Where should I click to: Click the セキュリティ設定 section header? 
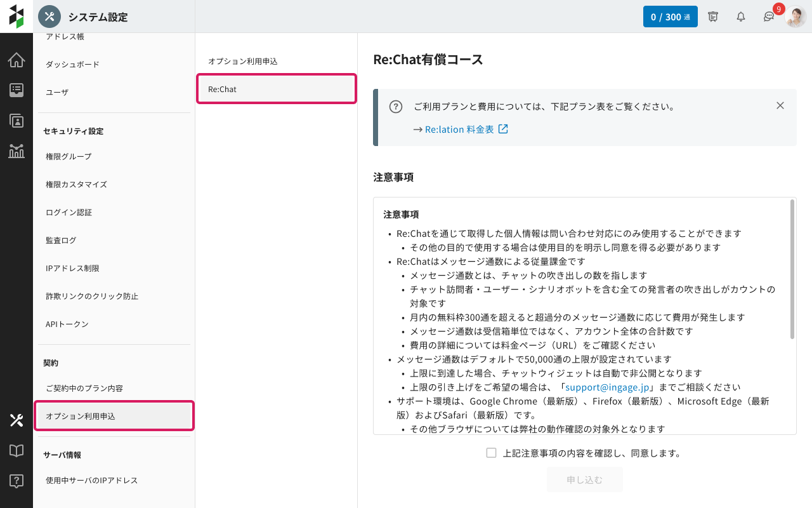[73, 131]
